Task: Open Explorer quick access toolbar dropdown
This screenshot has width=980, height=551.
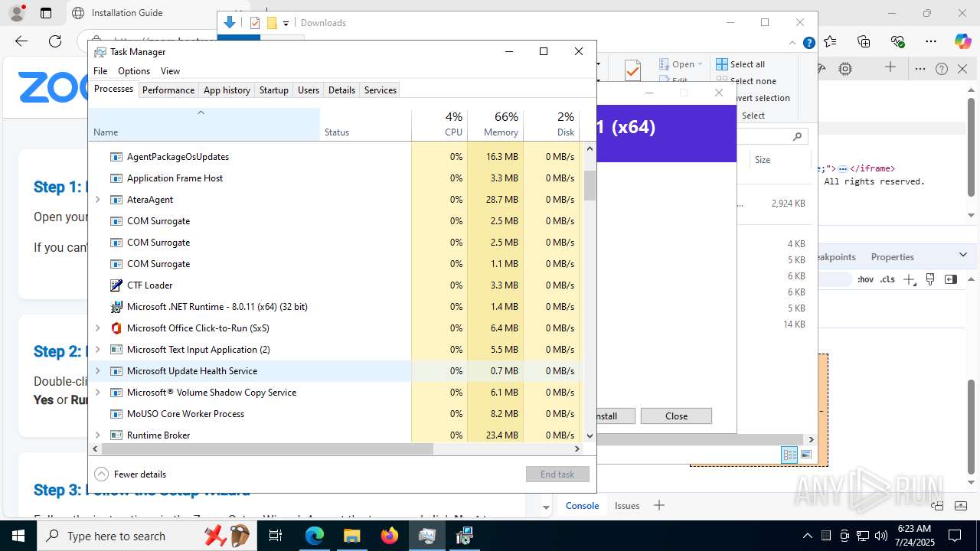Action: pyautogui.click(x=286, y=23)
